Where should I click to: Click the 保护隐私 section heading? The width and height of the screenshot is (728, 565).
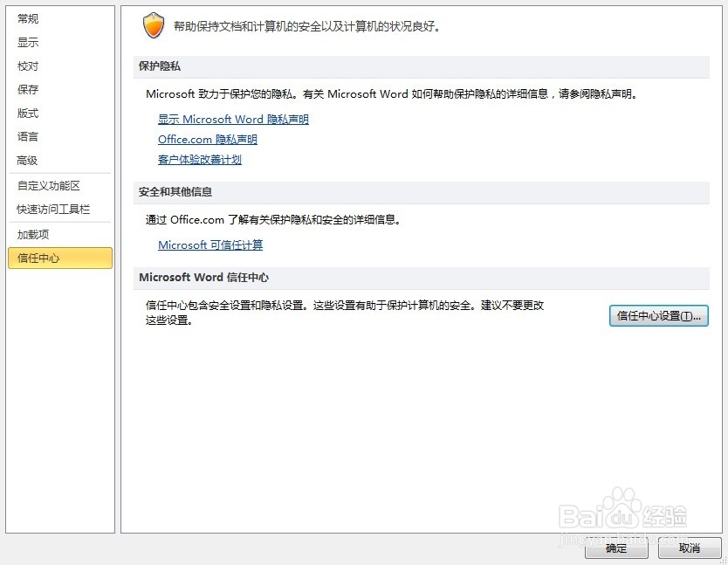(x=159, y=66)
